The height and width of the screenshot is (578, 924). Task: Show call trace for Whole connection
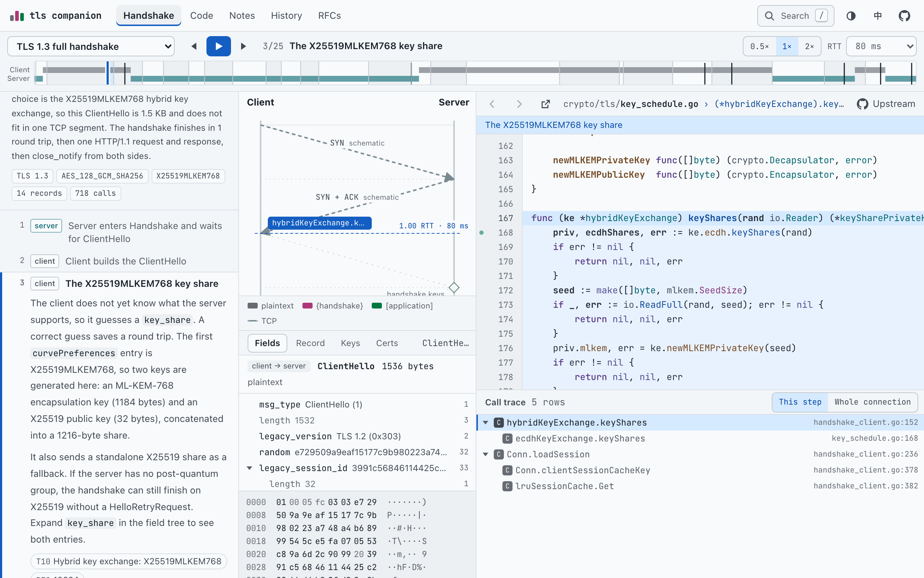(x=872, y=402)
